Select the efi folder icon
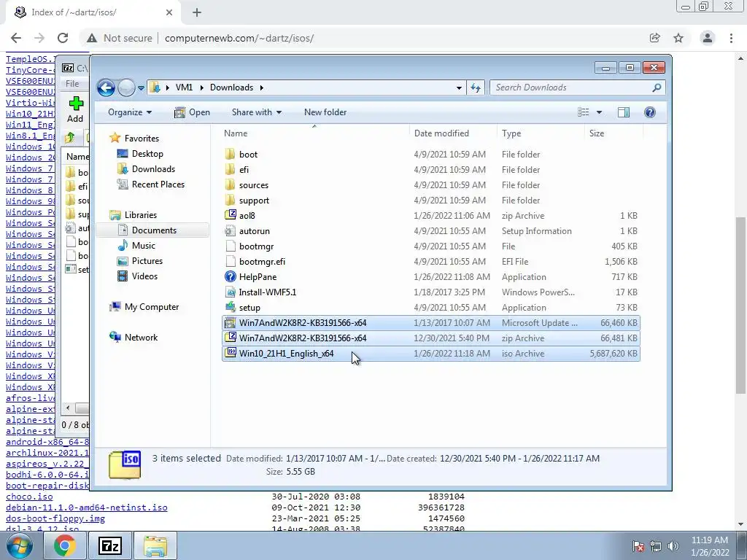 [230, 169]
